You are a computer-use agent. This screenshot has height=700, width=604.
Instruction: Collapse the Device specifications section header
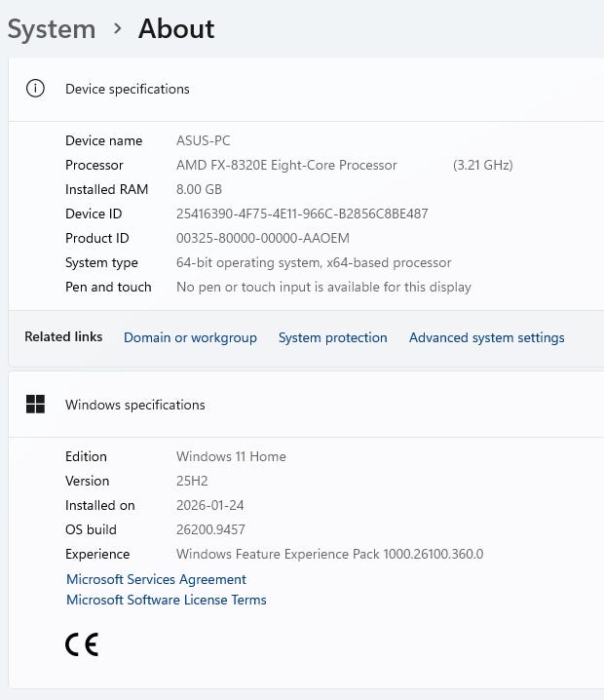pos(306,90)
